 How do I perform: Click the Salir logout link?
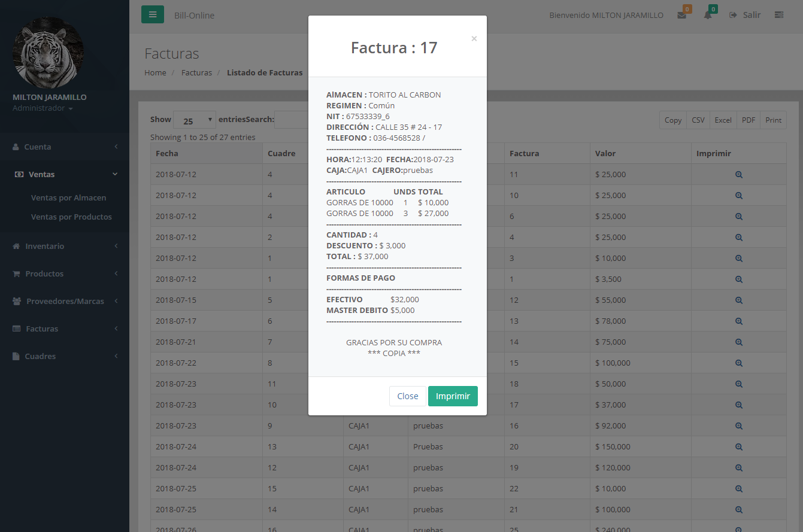click(x=745, y=15)
